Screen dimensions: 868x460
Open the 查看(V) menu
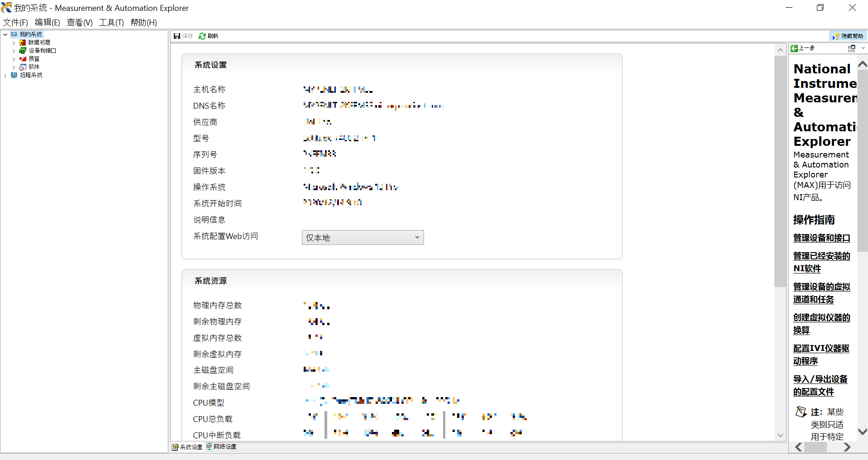pyautogui.click(x=80, y=23)
